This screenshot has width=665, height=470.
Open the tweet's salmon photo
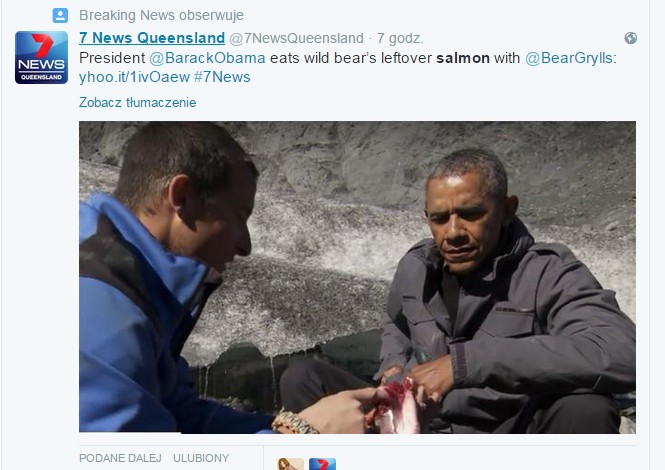coord(357,277)
